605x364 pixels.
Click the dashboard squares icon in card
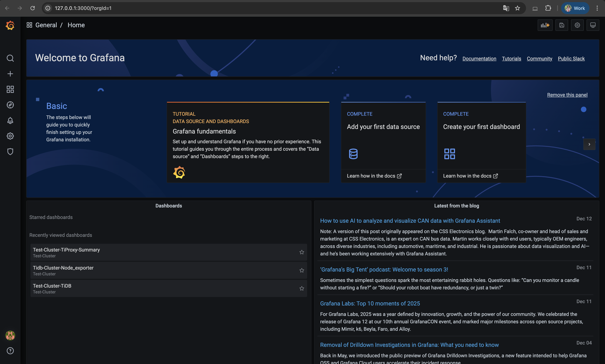click(449, 154)
